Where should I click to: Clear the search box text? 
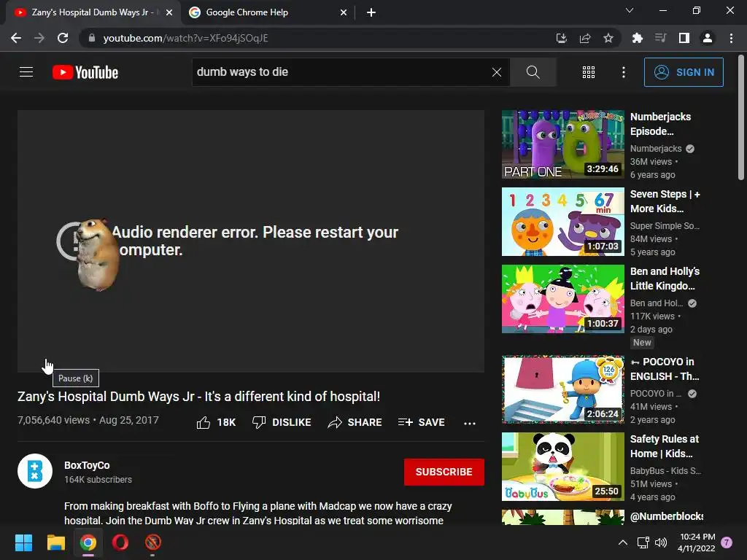point(496,72)
